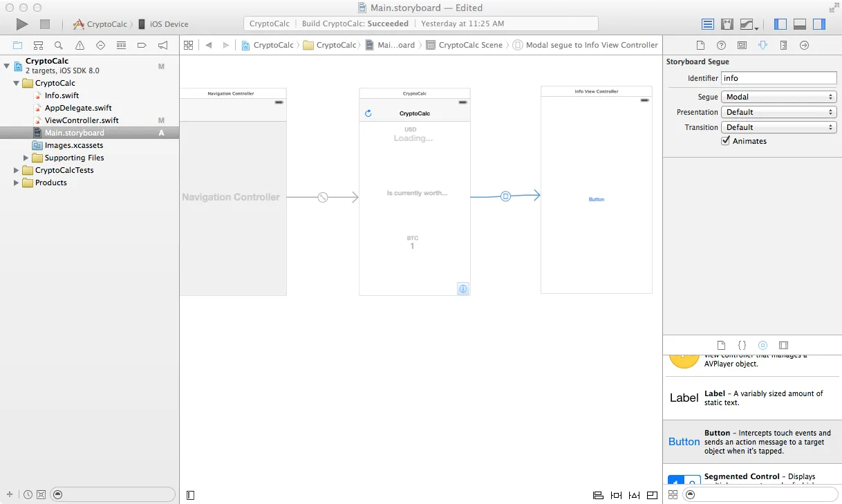
Task: Show the Code Snippet library
Action: pyautogui.click(x=742, y=345)
